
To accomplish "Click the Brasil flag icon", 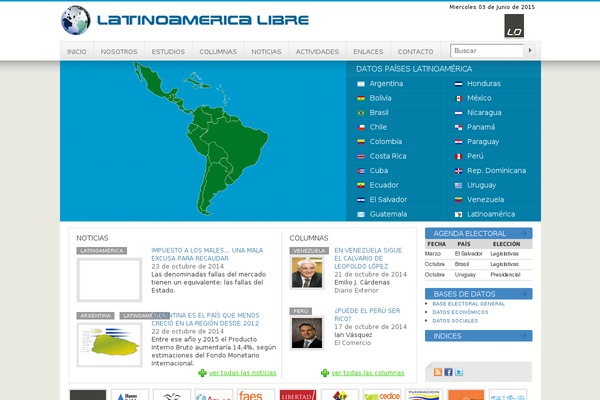I will click(361, 113).
